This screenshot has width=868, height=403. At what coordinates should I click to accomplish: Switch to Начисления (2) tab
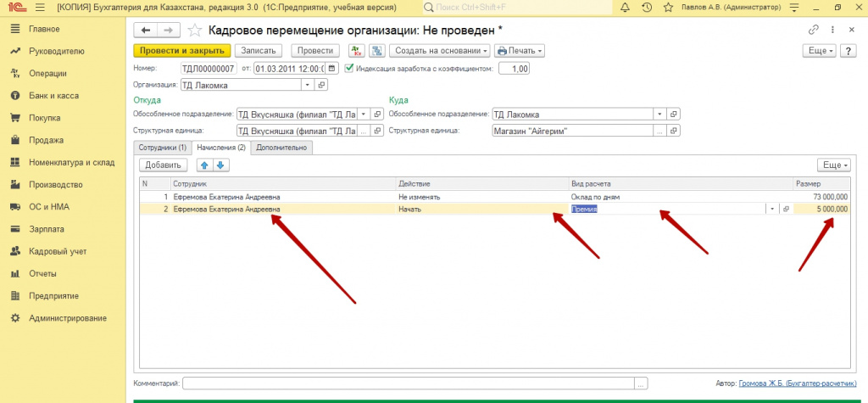(221, 148)
